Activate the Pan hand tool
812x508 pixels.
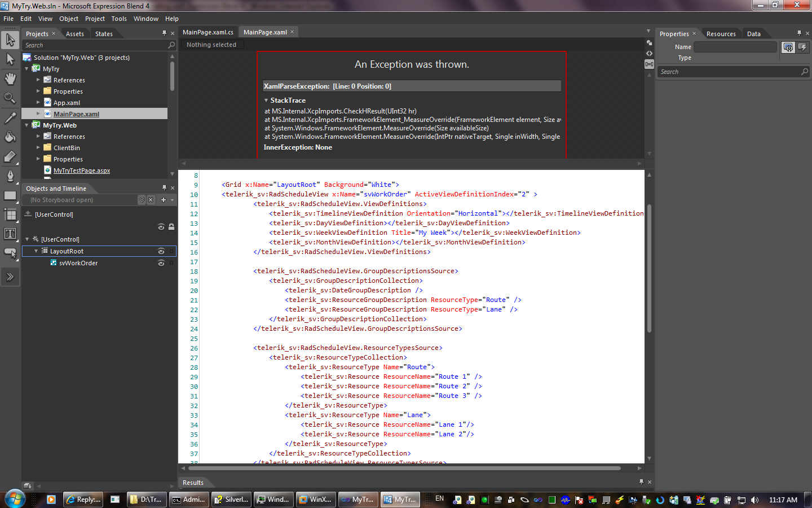point(10,78)
